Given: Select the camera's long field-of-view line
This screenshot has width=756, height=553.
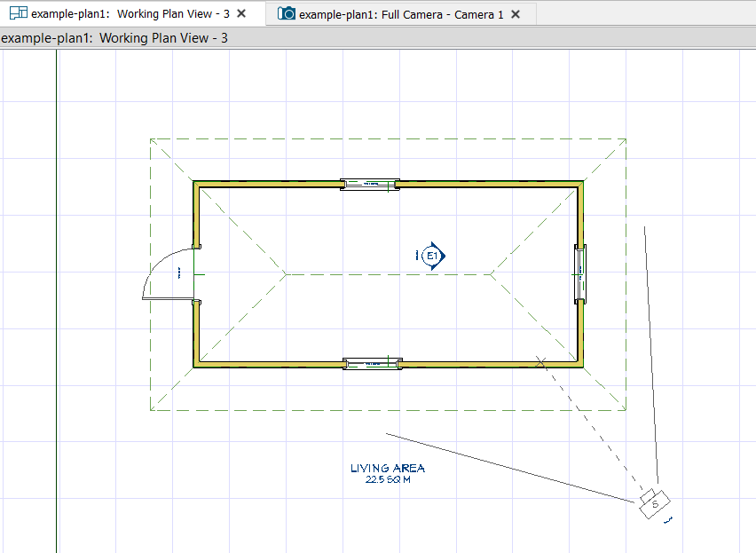Looking at the screenshot, I should click(x=510, y=468).
